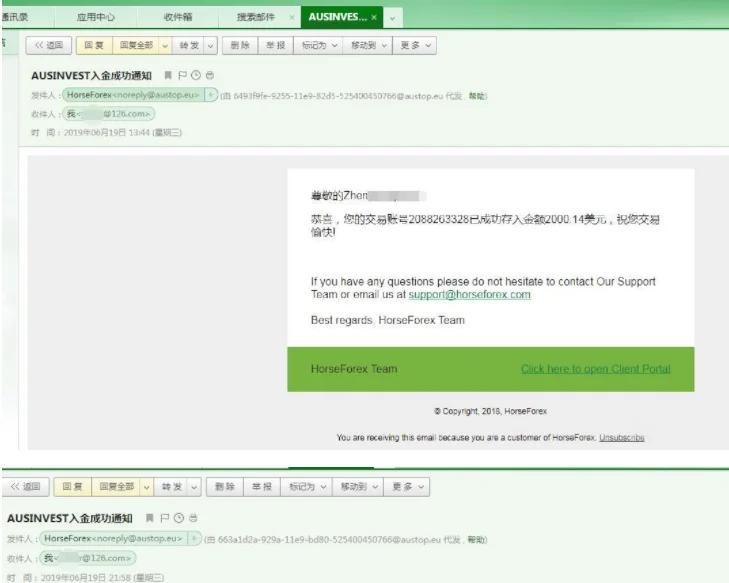Click the print icon in the 21:58 email header
The height and width of the screenshot is (583, 729).
[193, 518]
